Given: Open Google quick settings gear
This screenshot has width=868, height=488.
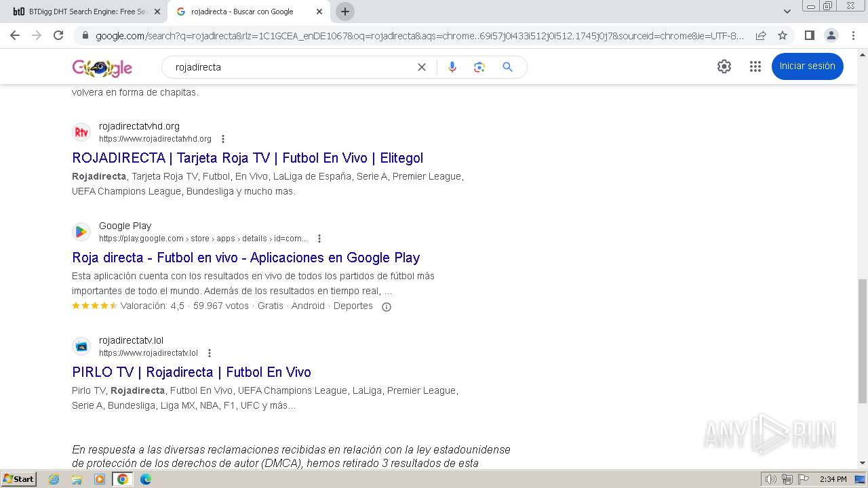Looking at the screenshot, I should pos(724,66).
